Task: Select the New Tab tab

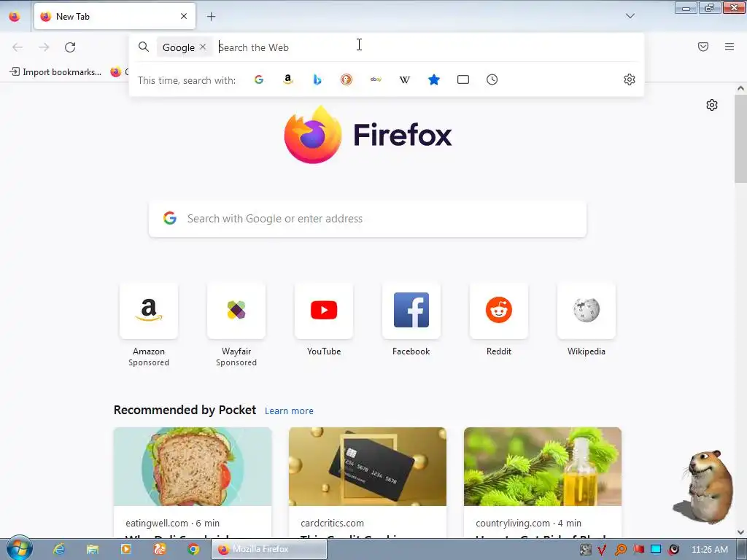Action: (x=115, y=16)
